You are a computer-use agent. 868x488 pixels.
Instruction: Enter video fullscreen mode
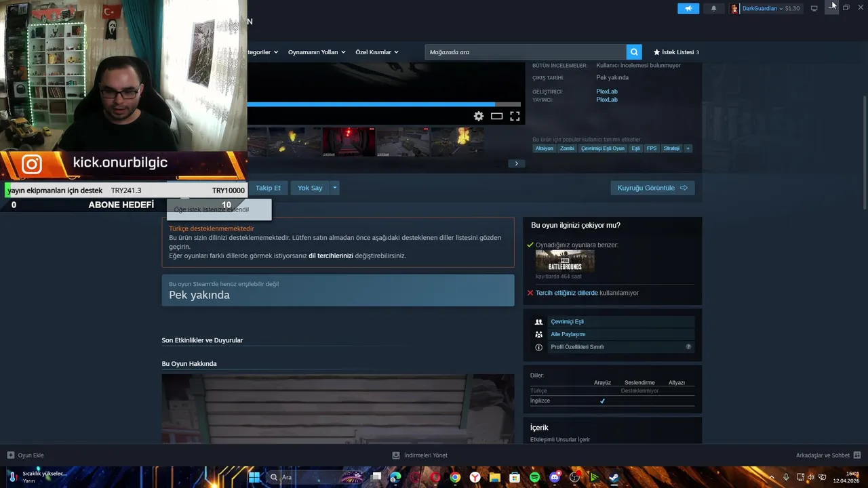coord(515,116)
